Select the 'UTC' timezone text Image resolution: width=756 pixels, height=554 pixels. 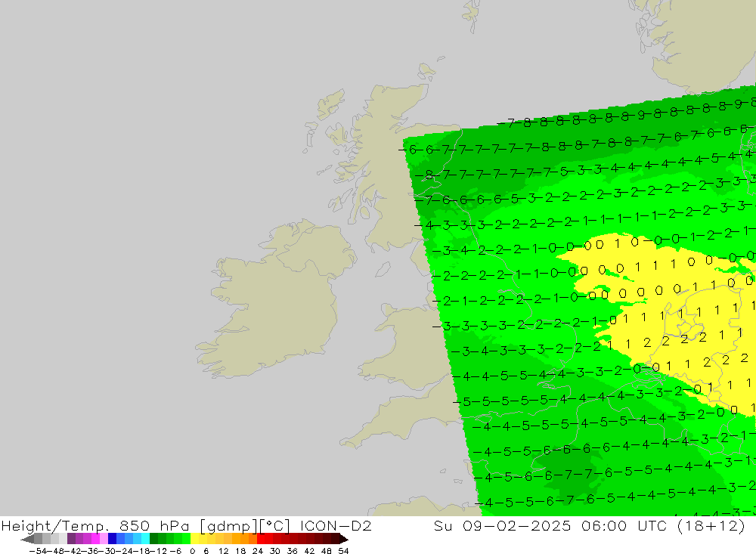[652, 526]
